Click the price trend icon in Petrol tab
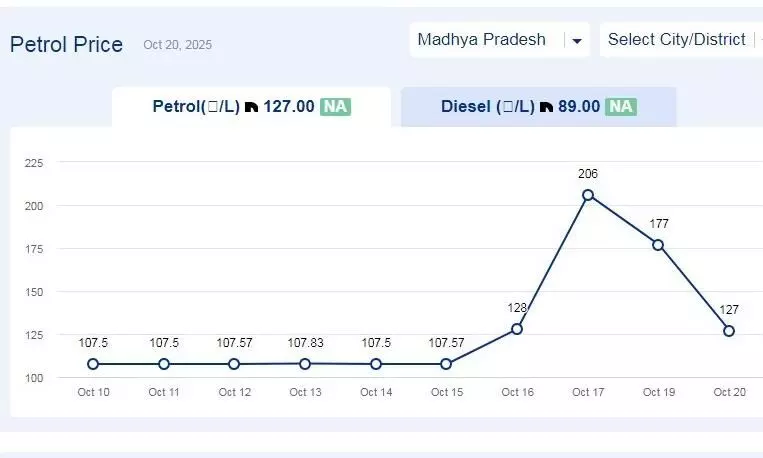This screenshot has width=763, height=458. coord(252,107)
